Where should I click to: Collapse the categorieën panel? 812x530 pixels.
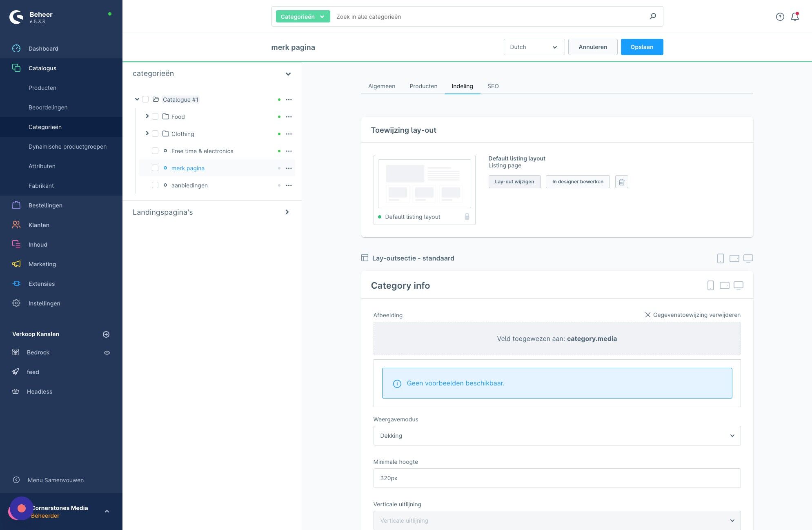288,74
